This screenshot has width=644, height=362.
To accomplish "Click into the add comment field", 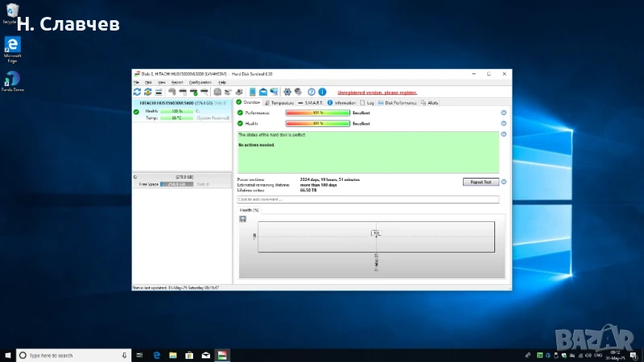I will point(368,199).
